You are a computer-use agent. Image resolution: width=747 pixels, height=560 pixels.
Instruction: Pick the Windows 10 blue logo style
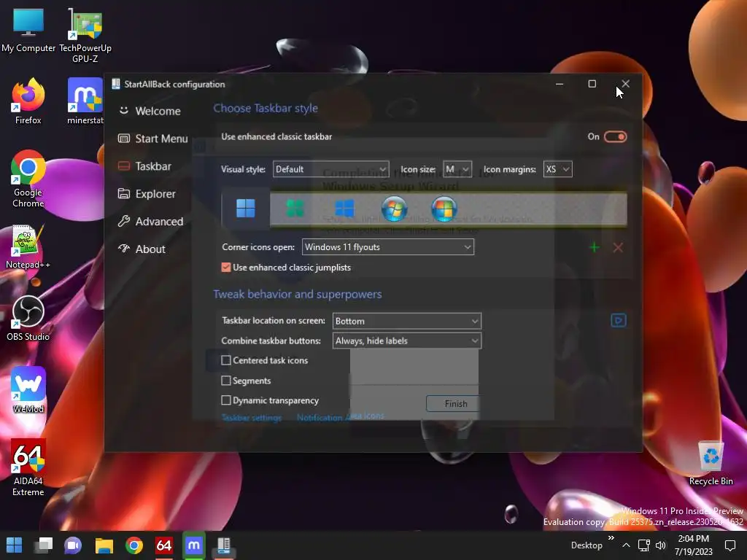pos(344,209)
